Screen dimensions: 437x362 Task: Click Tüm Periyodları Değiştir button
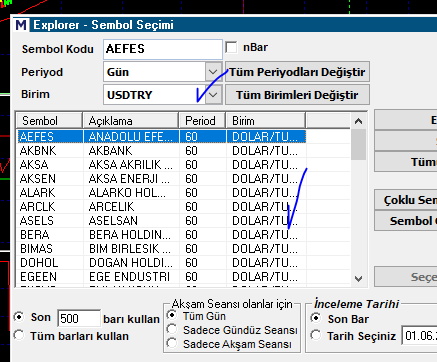(x=297, y=72)
